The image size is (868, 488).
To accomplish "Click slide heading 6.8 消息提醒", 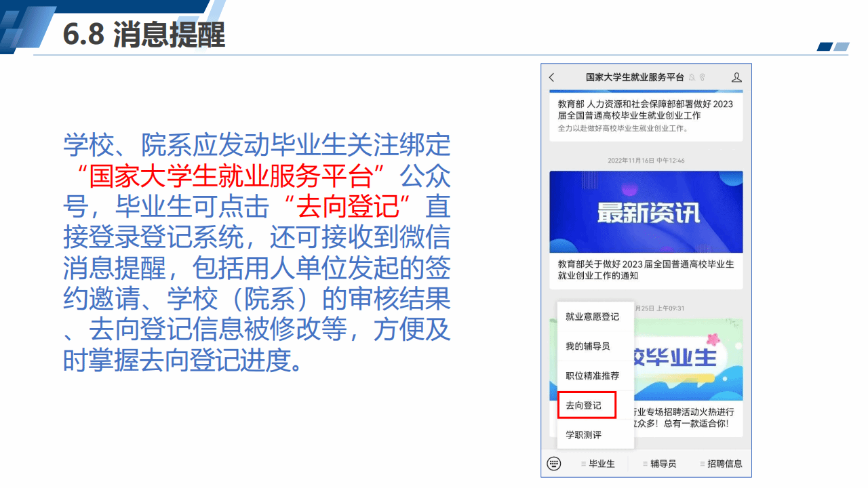I will point(143,35).
